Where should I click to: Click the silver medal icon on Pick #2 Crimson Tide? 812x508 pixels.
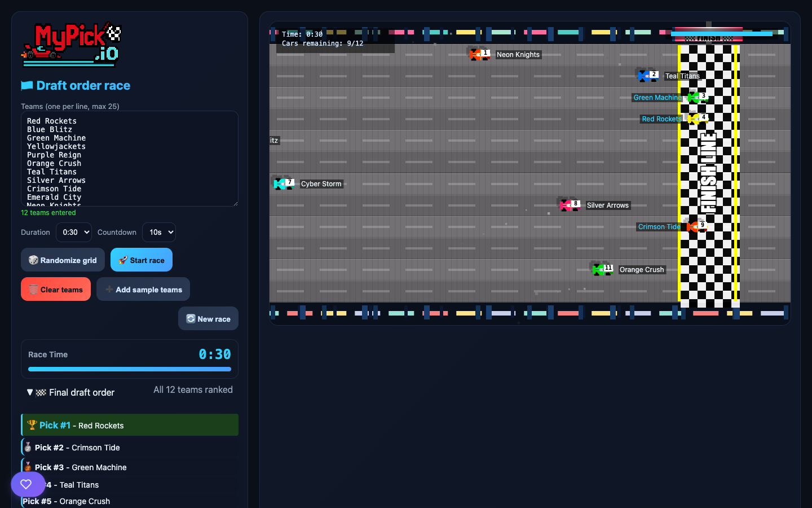(x=28, y=447)
